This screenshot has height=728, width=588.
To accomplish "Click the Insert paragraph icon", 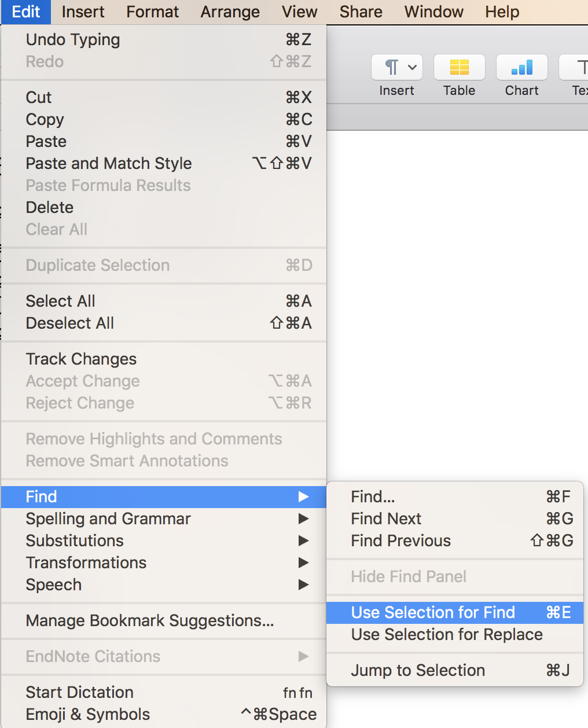I will [396, 68].
